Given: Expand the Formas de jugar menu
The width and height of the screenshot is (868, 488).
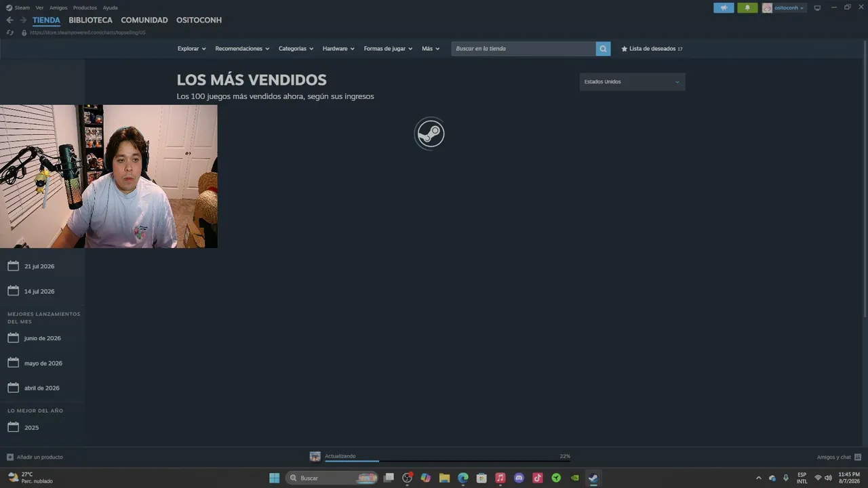Looking at the screenshot, I should coord(388,49).
